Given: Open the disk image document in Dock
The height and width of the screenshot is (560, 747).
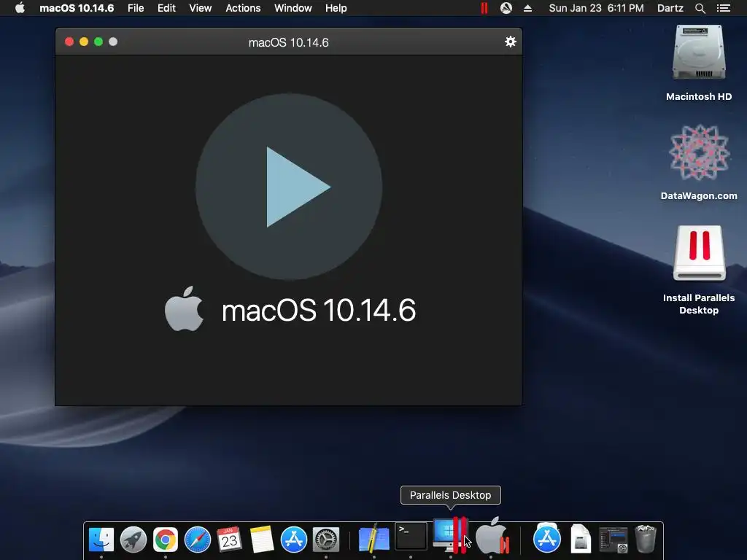Looking at the screenshot, I should [x=581, y=539].
